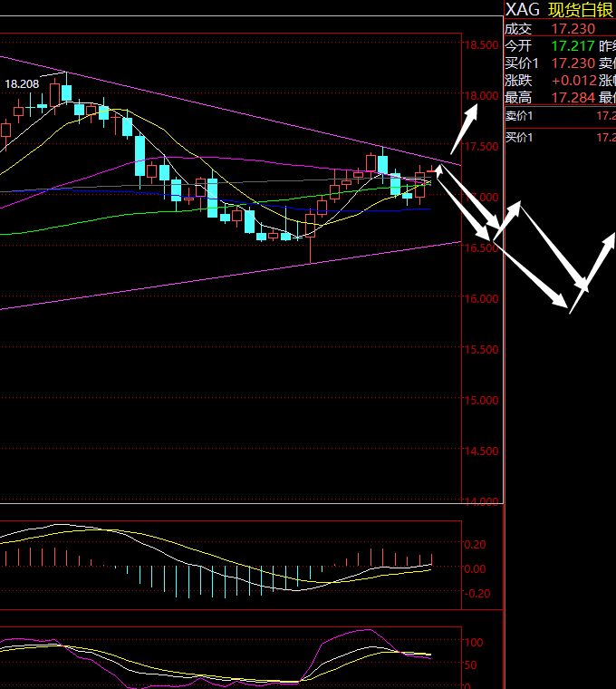Click the 14.000 price axis label
Image resolution: width=616 pixels, height=689 pixels.
(x=480, y=501)
